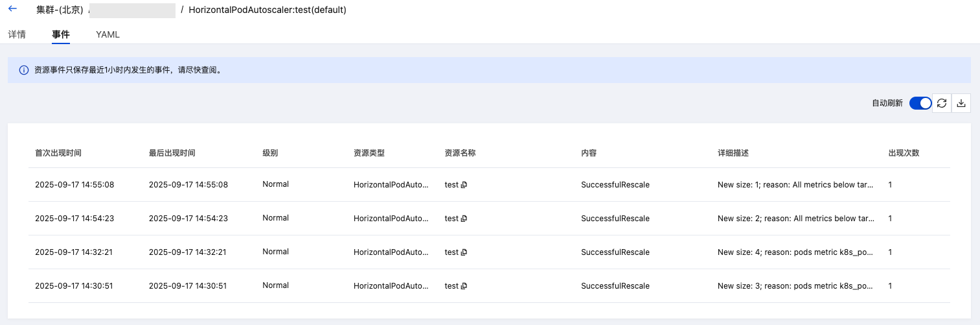Click truncated resource type in first row

(391, 185)
